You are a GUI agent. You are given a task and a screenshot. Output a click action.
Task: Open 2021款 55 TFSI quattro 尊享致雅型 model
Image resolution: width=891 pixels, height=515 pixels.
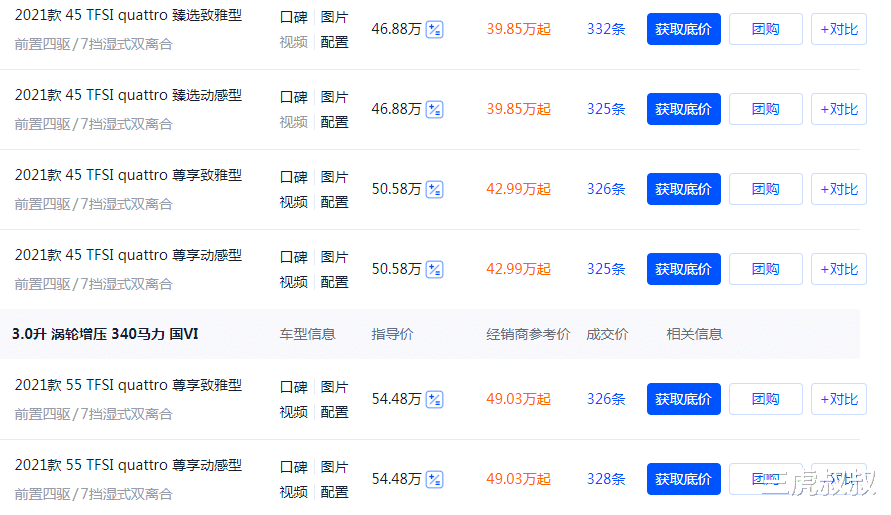(x=128, y=386)
